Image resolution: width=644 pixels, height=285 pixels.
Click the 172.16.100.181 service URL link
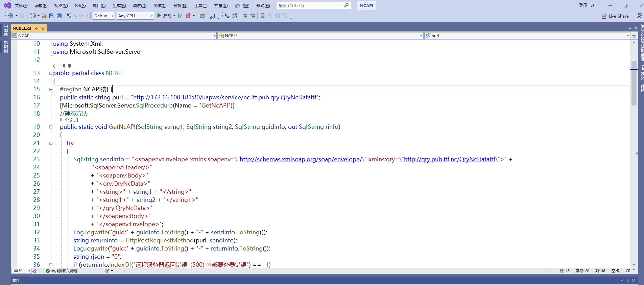coord(225,97)
